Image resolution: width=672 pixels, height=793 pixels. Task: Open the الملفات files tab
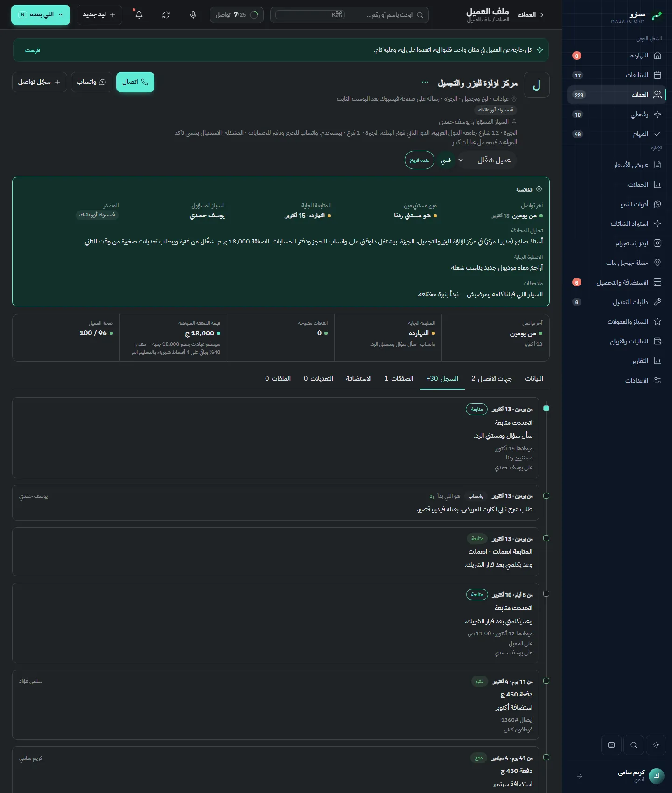(278, 378)
